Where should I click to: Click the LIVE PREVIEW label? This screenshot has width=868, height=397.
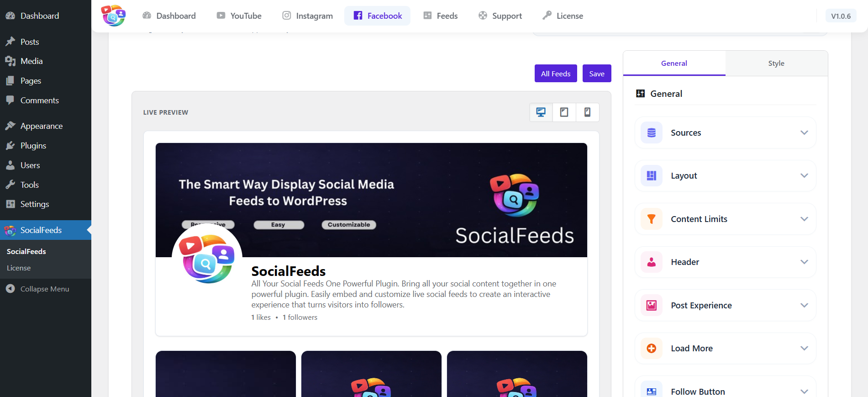tap(166, 112)
